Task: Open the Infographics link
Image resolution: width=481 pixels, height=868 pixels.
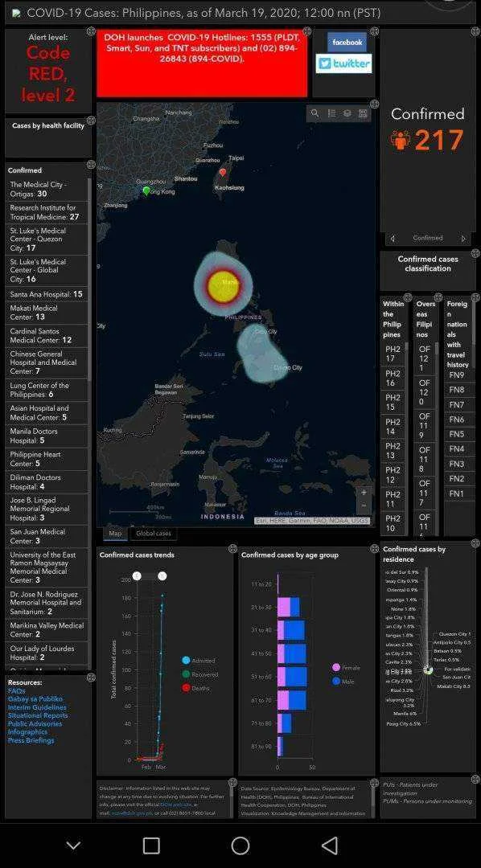Action: [27, 732]
